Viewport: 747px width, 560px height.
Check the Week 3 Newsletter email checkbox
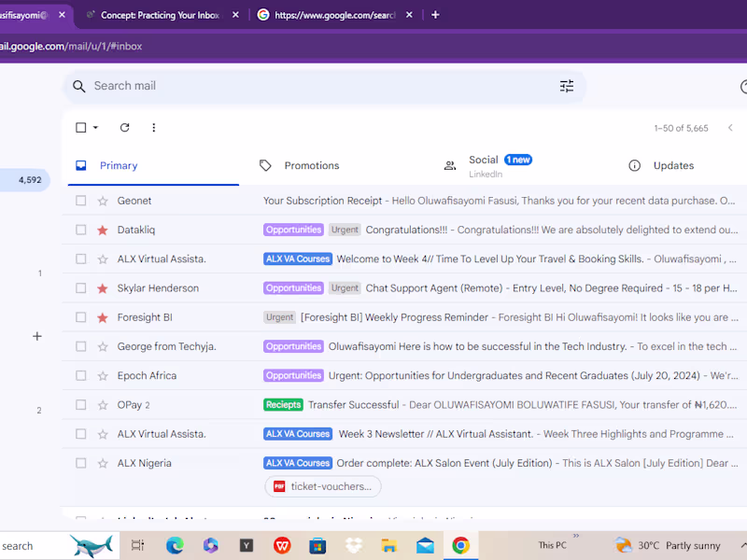[81, 434]
